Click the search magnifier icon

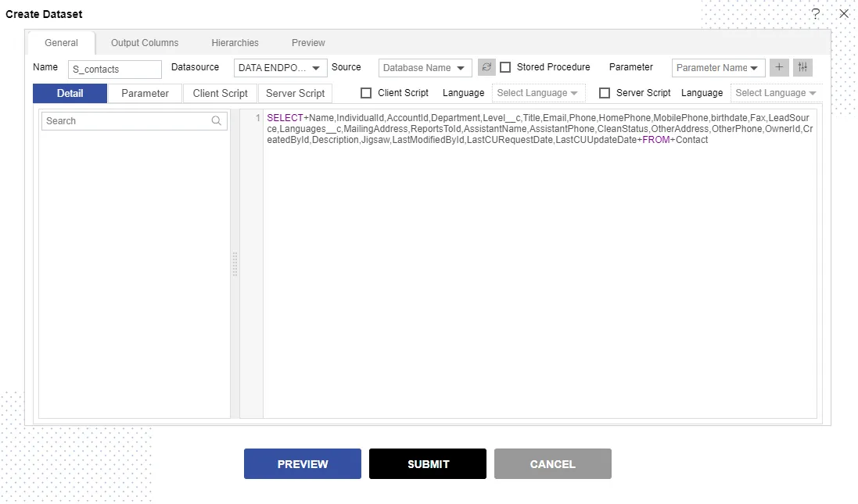217,121
